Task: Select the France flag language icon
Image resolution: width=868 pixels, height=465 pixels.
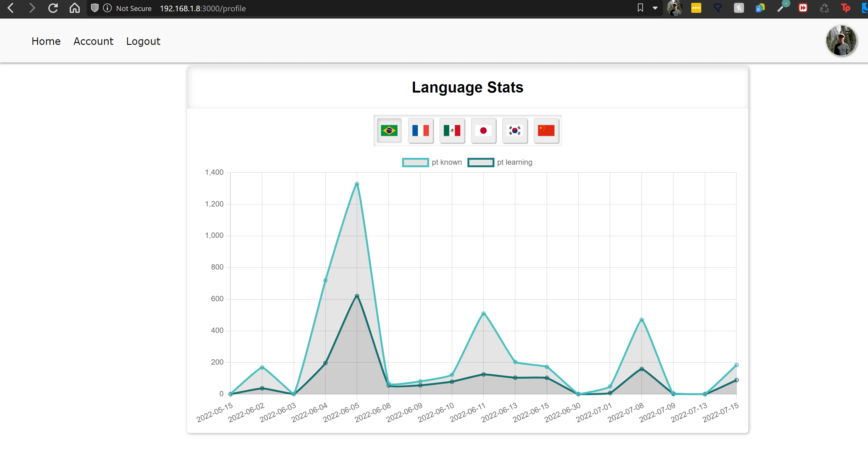Action: [421, 131]
